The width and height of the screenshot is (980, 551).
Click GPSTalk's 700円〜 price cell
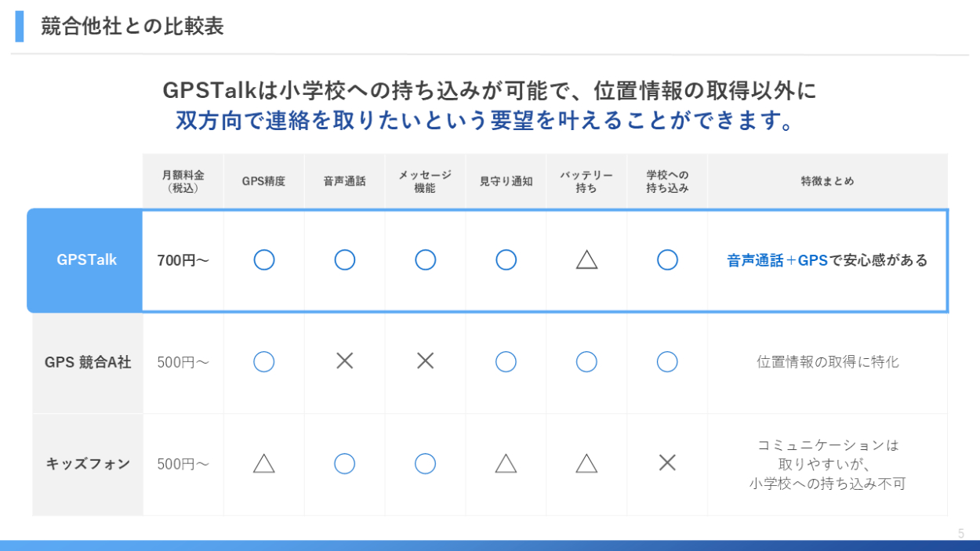[183, 261]
